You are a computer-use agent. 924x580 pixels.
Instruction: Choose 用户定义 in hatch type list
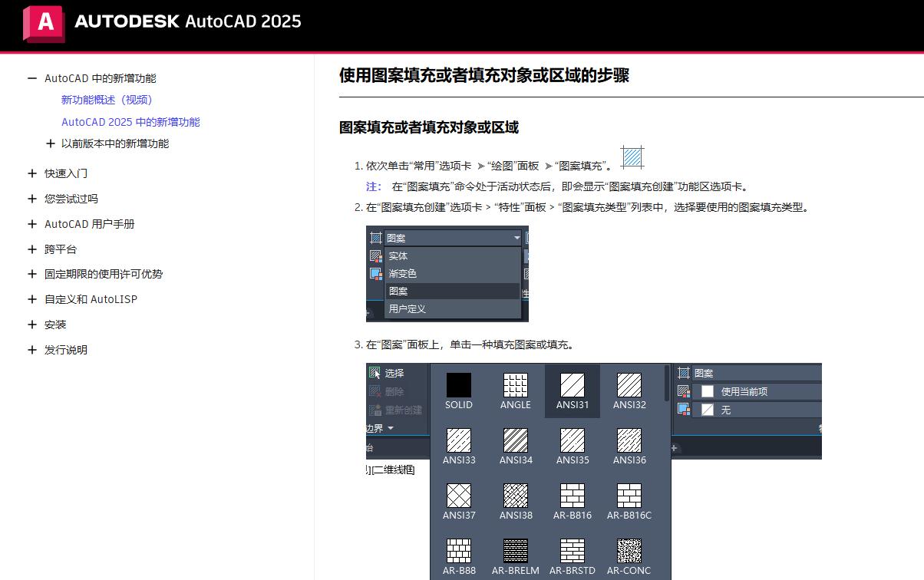point(407,308)
